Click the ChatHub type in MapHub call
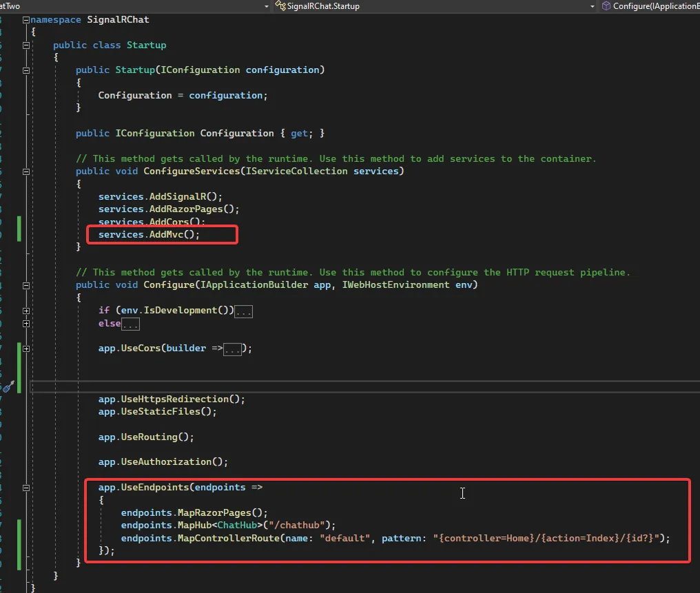Screen dimensions: 700x593 pos(237,526)
